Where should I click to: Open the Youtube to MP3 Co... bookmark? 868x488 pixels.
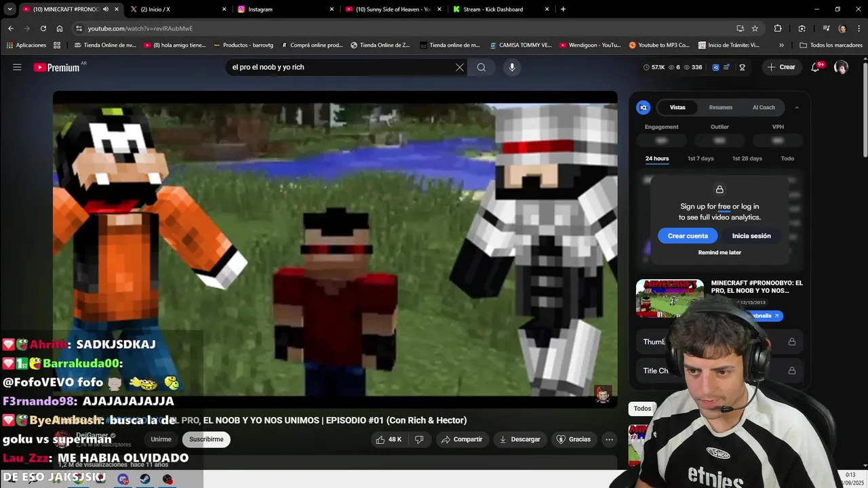click(x=659, y=45)
